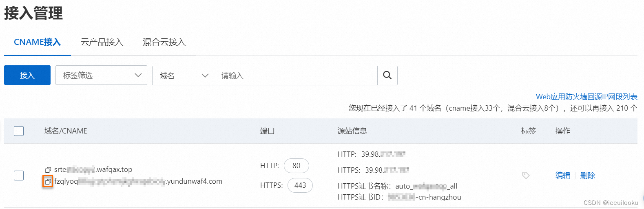Screen dimensions: 644x209
Task: Click the 接入管理 page title
Action: click(33, 13)
